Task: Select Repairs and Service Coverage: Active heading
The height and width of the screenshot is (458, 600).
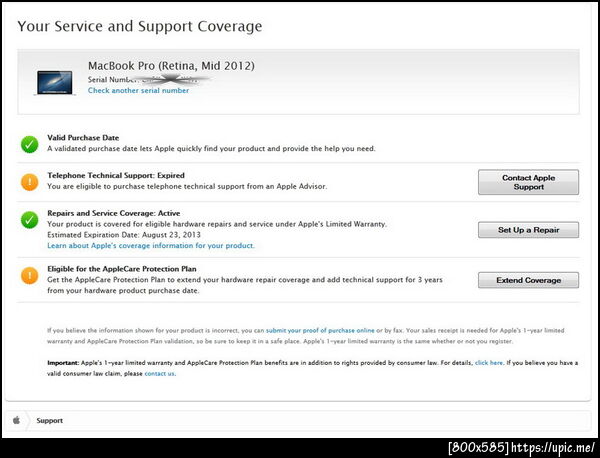Action: (x=114, y=213)
